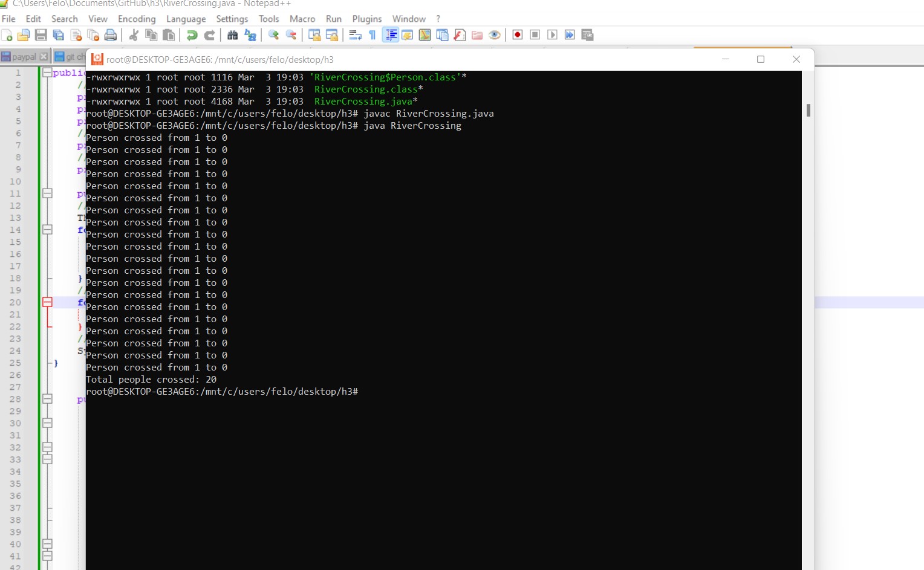Click the Save recorded macro icon
The width and height of the screenshot is (924, 570).
[587, 35]
